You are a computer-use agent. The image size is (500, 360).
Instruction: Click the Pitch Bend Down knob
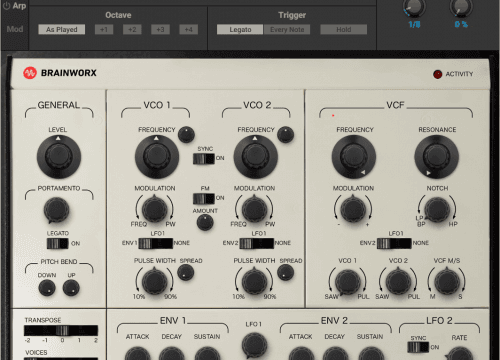click(47, 288)
